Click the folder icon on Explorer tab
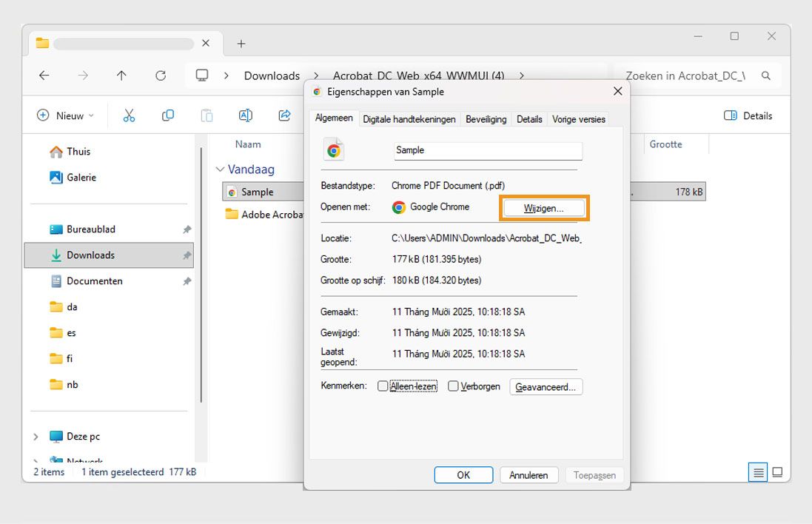 point(42,43)
